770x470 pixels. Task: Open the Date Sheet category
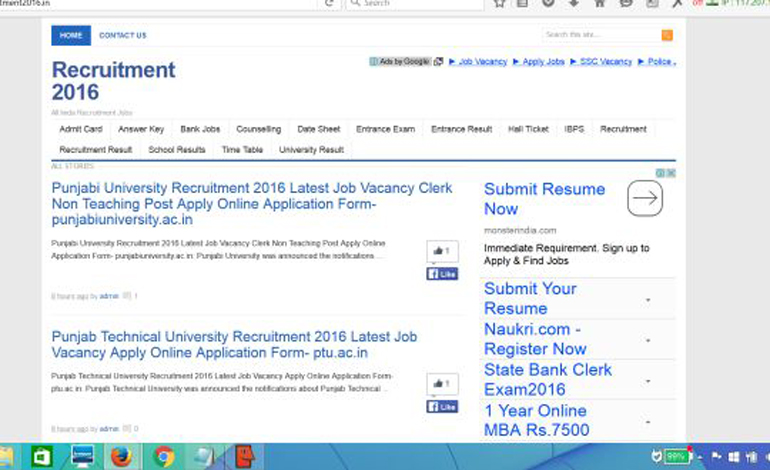click(x=319, y=129)
